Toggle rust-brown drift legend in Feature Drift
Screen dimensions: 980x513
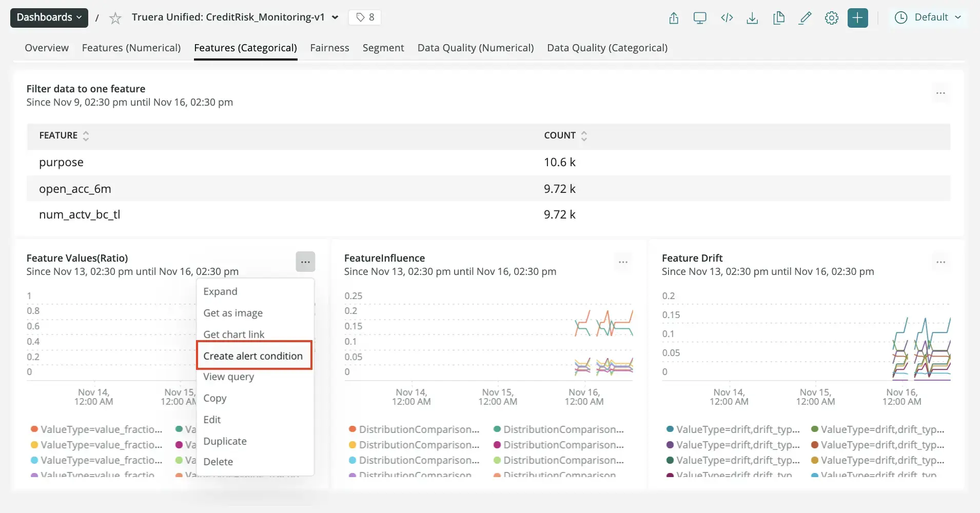coord(877,445)
